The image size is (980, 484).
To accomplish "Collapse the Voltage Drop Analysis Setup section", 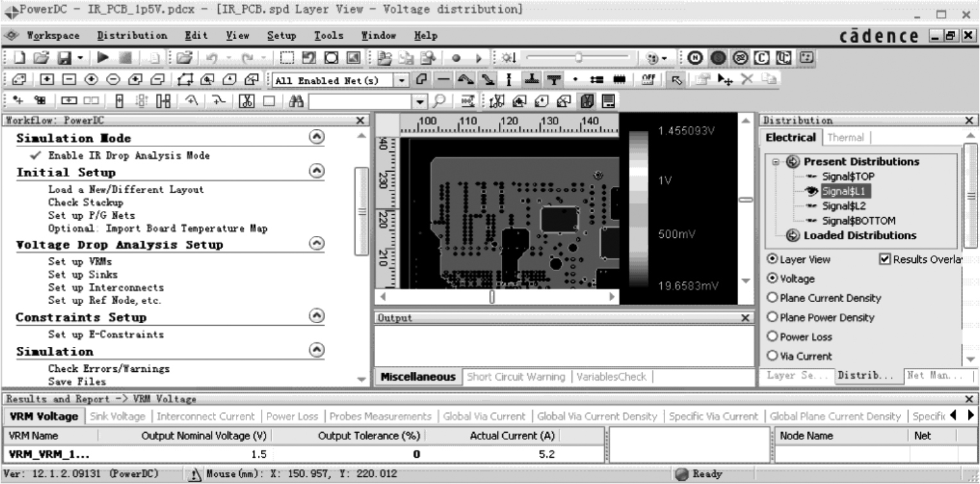I will point(316,244).
